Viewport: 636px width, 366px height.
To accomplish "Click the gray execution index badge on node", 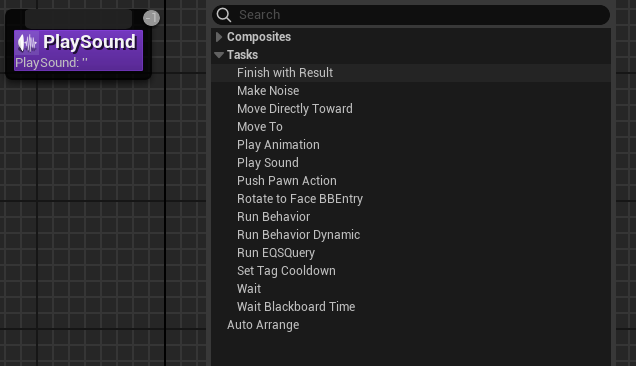I will click(x=152, y=18).
